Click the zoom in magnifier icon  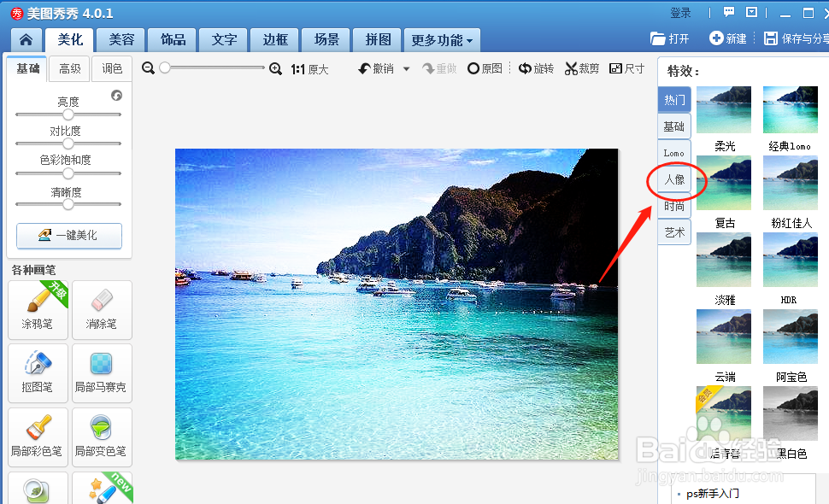[275, 68]
